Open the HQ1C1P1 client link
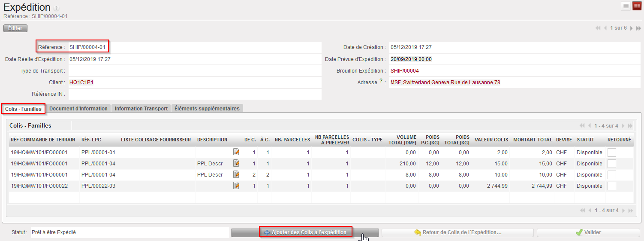 [81, 82]
